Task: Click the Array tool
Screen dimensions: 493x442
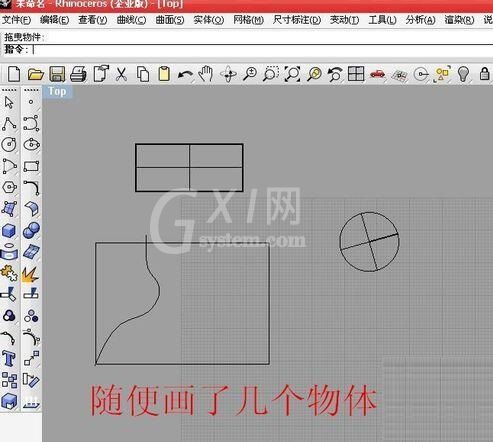Action: point(9,380)
